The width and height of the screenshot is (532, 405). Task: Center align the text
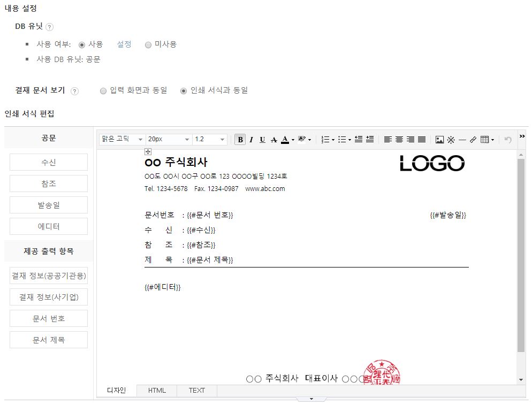(399, 140)
